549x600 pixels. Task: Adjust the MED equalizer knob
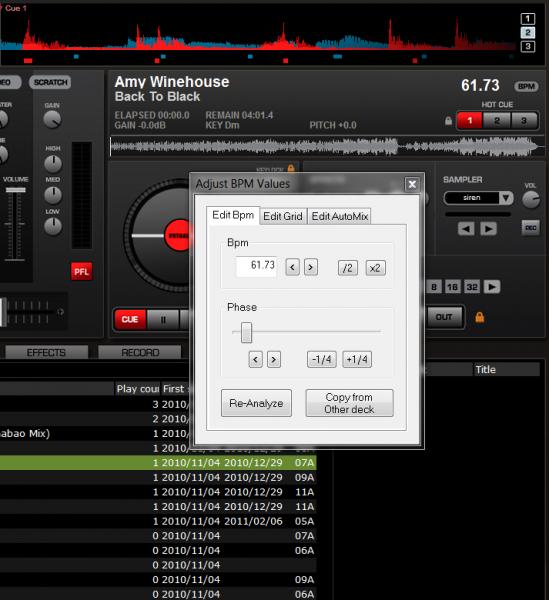[x=53, y=195]
